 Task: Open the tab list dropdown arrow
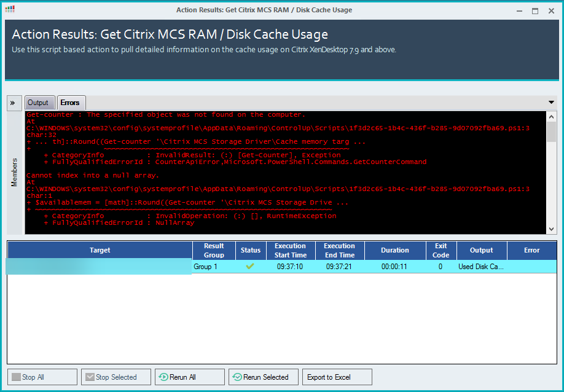pyautogui.click(x=551, y=103)
